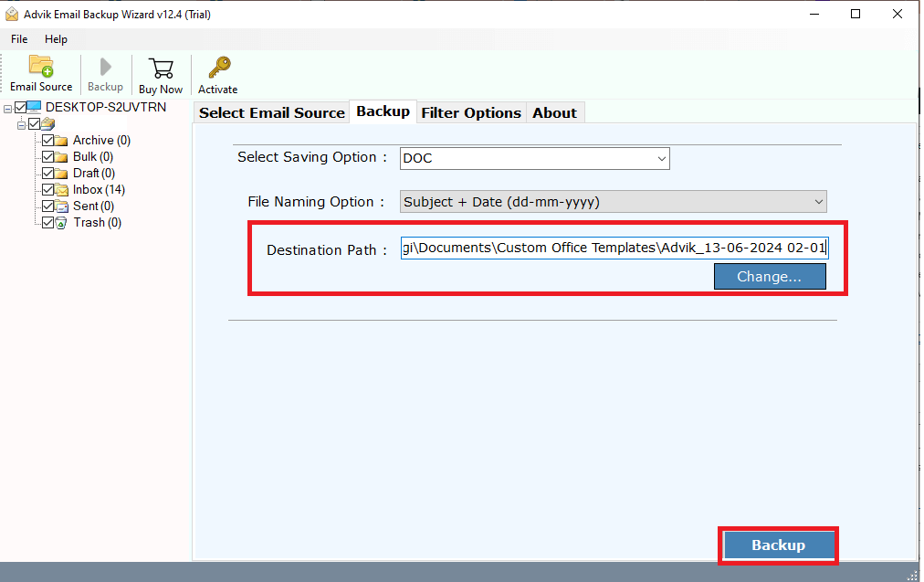This screenshot has height=582, width=924.
Task: Select the Inbox (14) tree row
Action: (x=99, y=190)
